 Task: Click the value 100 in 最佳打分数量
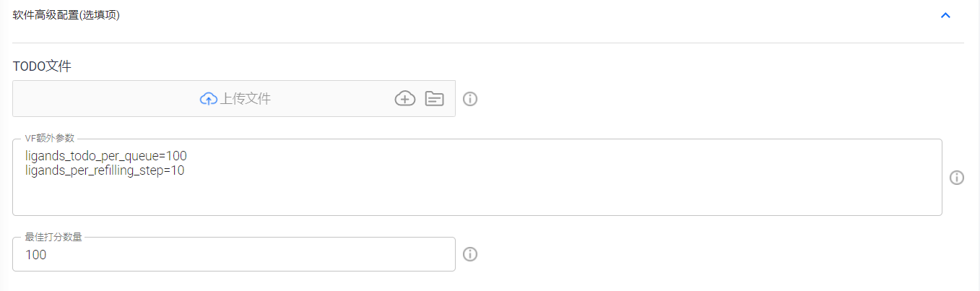tap(35, 255)
